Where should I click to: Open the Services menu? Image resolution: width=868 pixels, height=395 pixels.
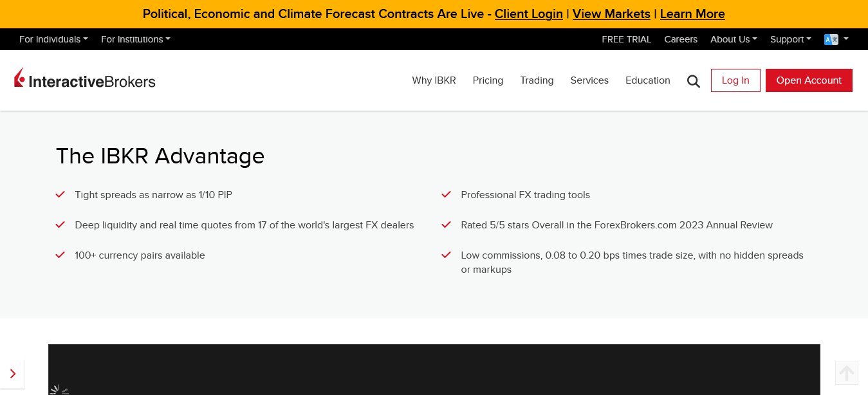pos(589,80)
